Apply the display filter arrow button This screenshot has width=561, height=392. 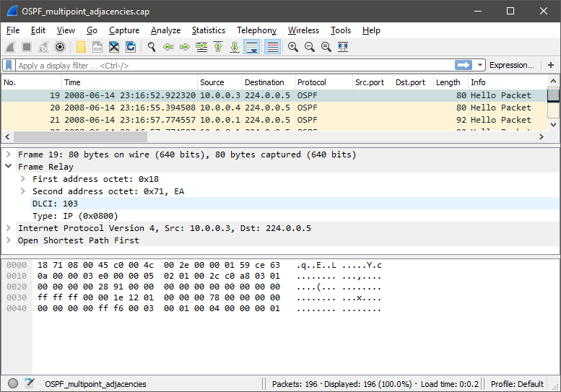pos(464,65)
